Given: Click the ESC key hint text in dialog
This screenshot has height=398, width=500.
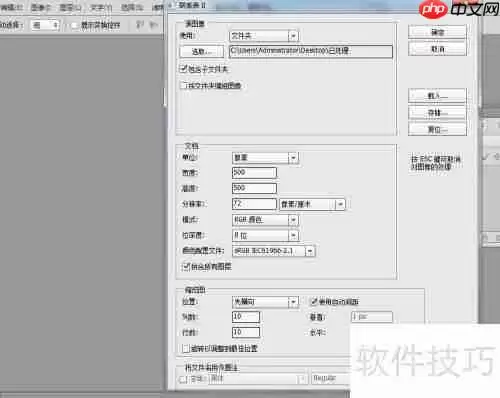Looking at the screenshot, I should tap(435, 163).
